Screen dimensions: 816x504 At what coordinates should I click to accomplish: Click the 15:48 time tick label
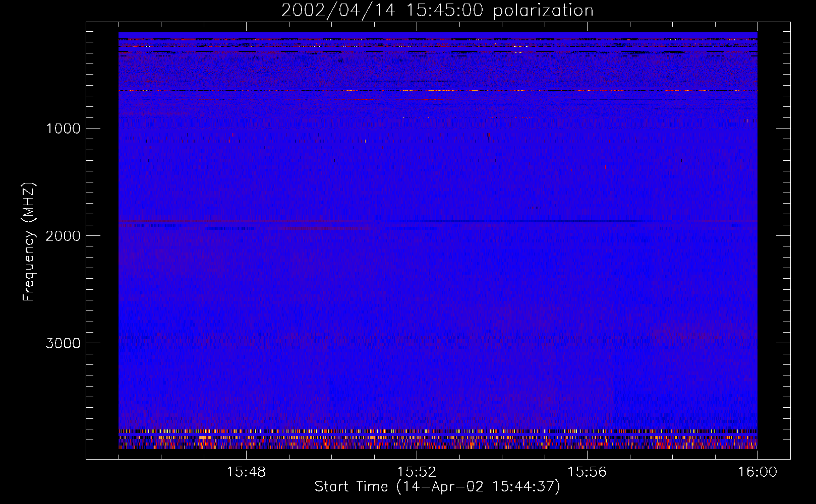[x=246, y=472]
